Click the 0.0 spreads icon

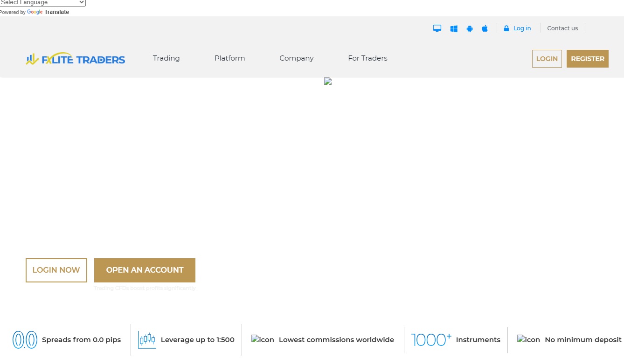click(x=25, y=339)
